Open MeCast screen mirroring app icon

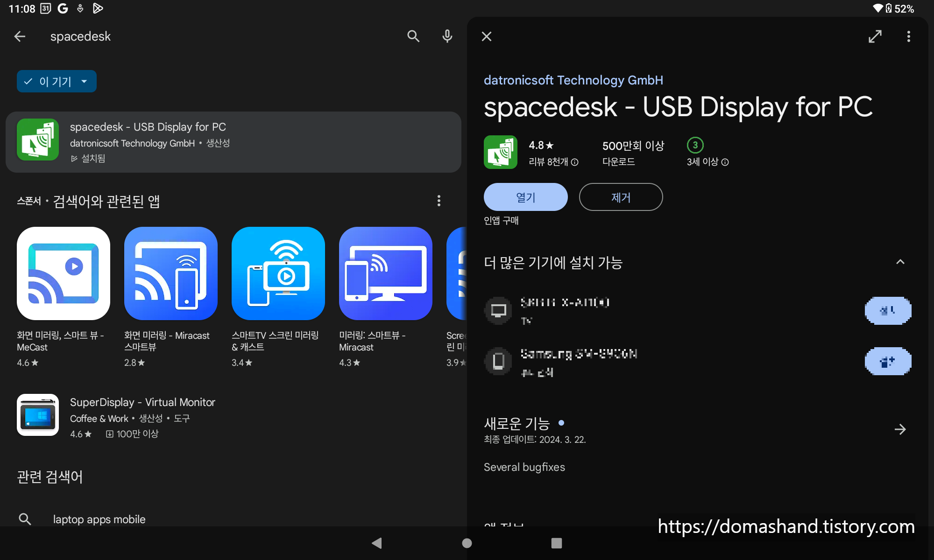tap(64, 273)
